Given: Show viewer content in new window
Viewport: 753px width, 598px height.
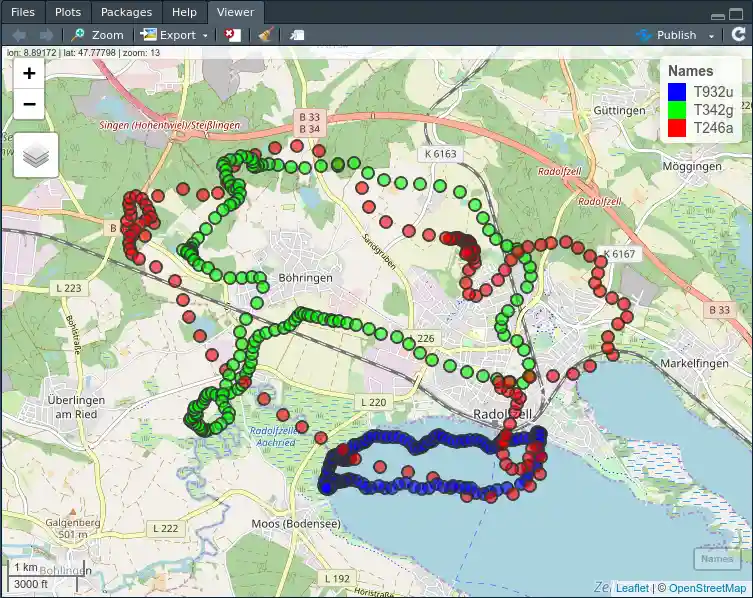Looking at the screenshot, I should coord(297,35).
